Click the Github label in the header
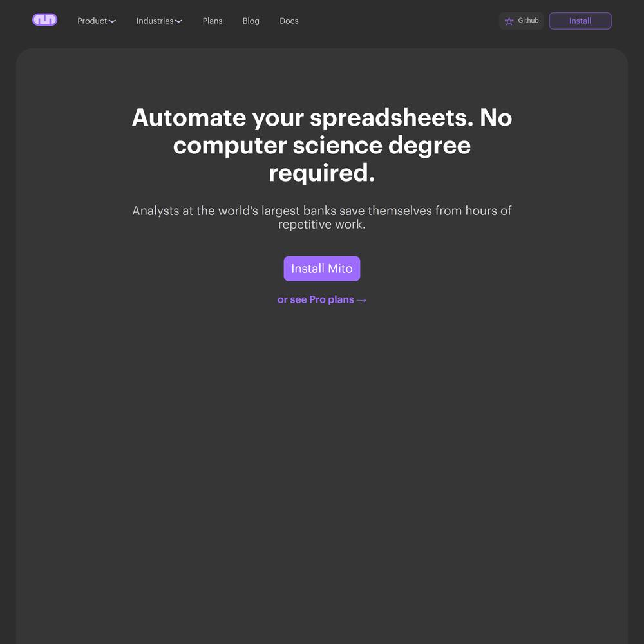Image resolution: width=644 pixels, height=644 pixels. coord(528,21)
